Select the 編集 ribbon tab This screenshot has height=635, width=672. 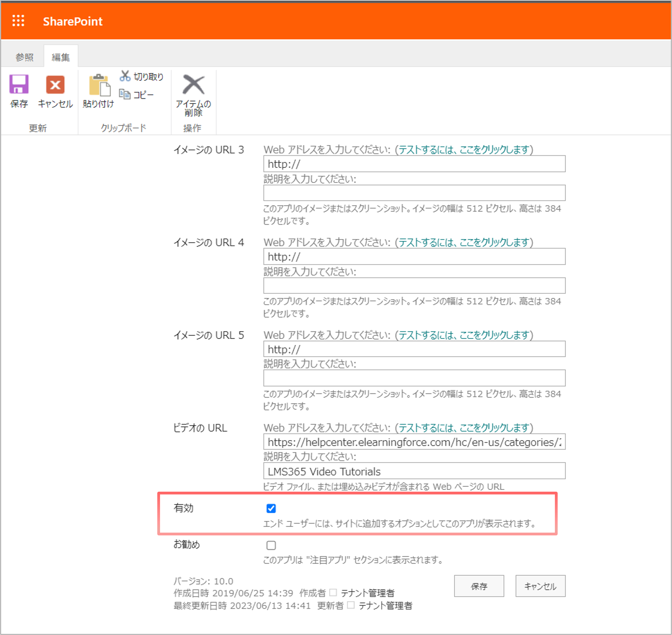[60, 56]
